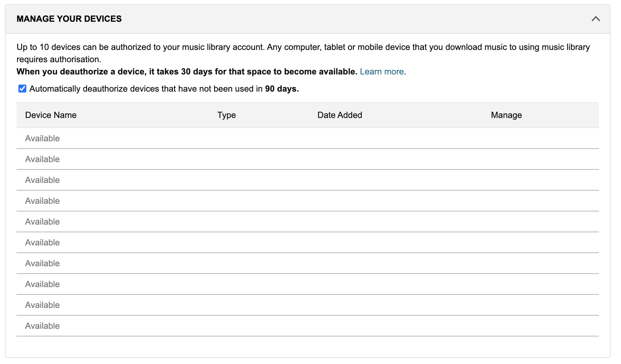Uncheck automatically deauthorize devices checkbox
The image size is (621, 364).
coord(22,89)
